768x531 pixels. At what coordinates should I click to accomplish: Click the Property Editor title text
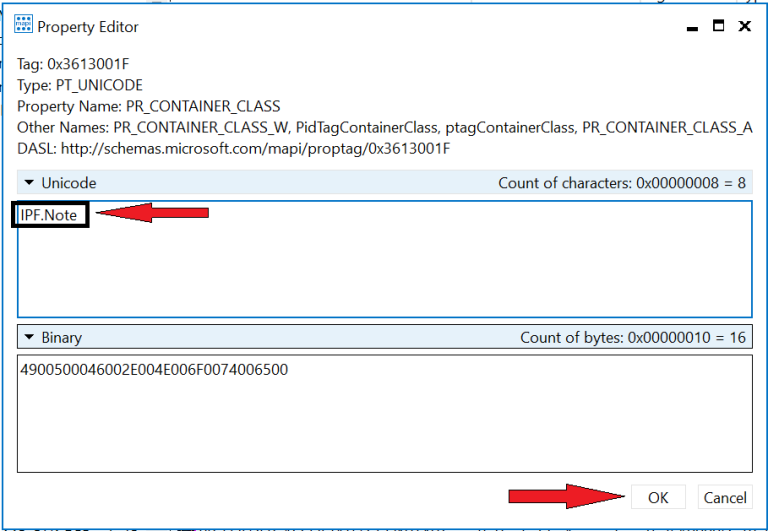click(x=88, y=26)
